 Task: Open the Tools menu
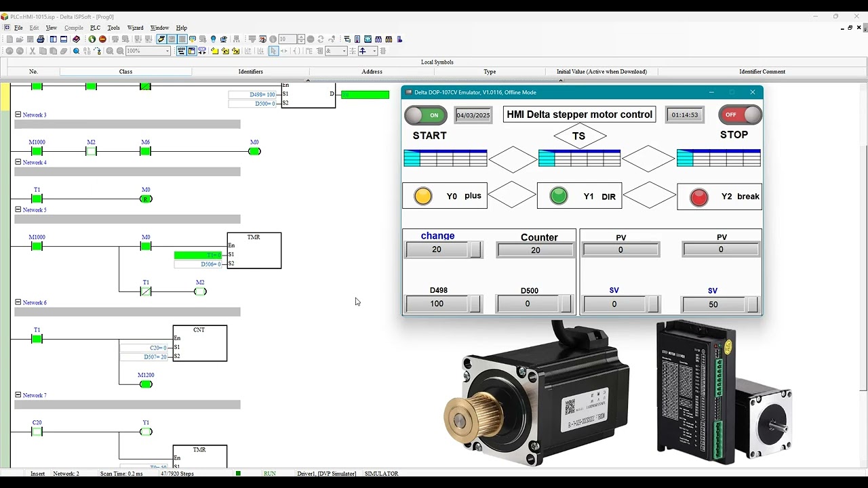coord(113,28)
